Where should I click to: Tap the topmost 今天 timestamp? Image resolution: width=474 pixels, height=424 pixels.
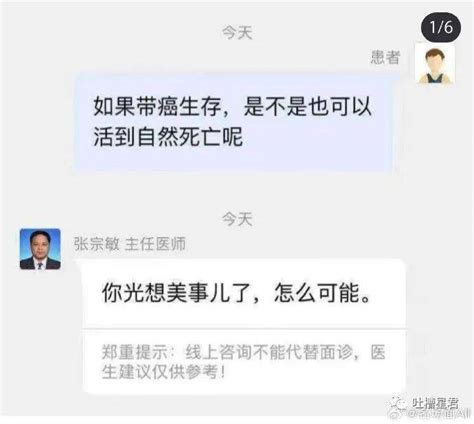(237, 33)
